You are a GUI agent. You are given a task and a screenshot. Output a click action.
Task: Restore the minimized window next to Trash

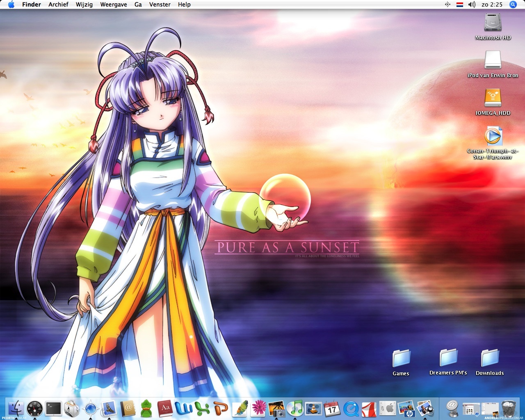click(490, 409)
